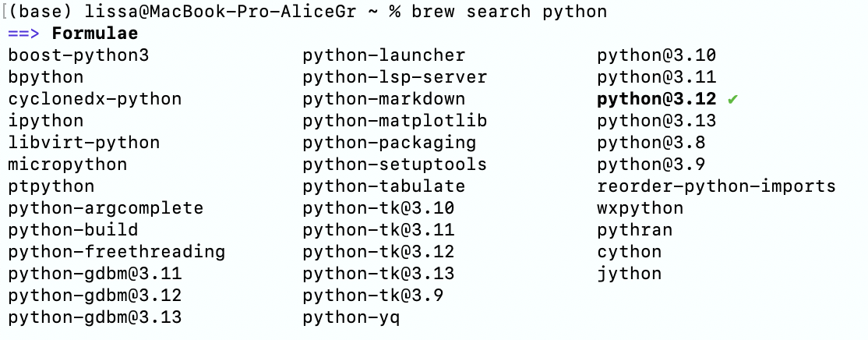This screenshot has width=868, height=340.
Task: Click the python-yq entry
Action: pos(351,317)
